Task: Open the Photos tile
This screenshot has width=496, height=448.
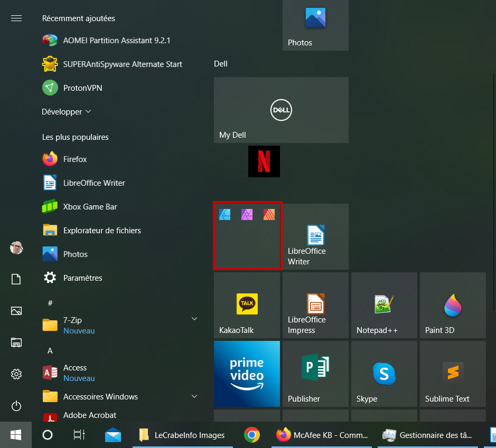Action: 315,25
